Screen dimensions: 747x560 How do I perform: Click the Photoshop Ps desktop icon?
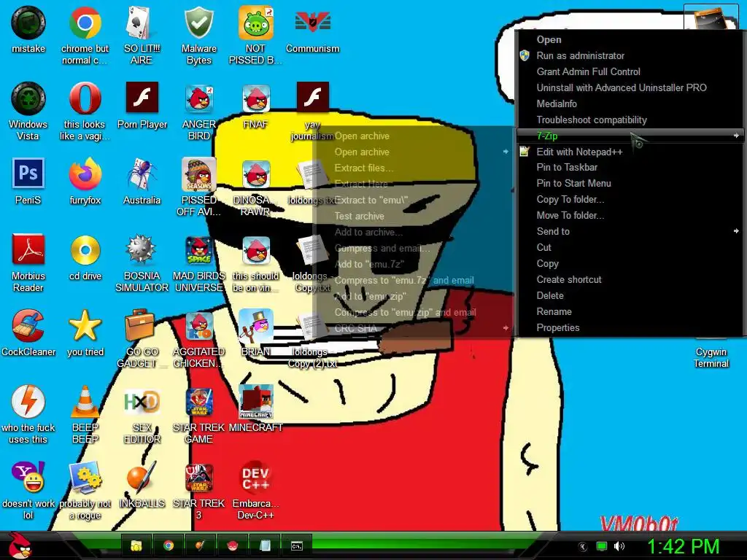[x=28, y=174]
